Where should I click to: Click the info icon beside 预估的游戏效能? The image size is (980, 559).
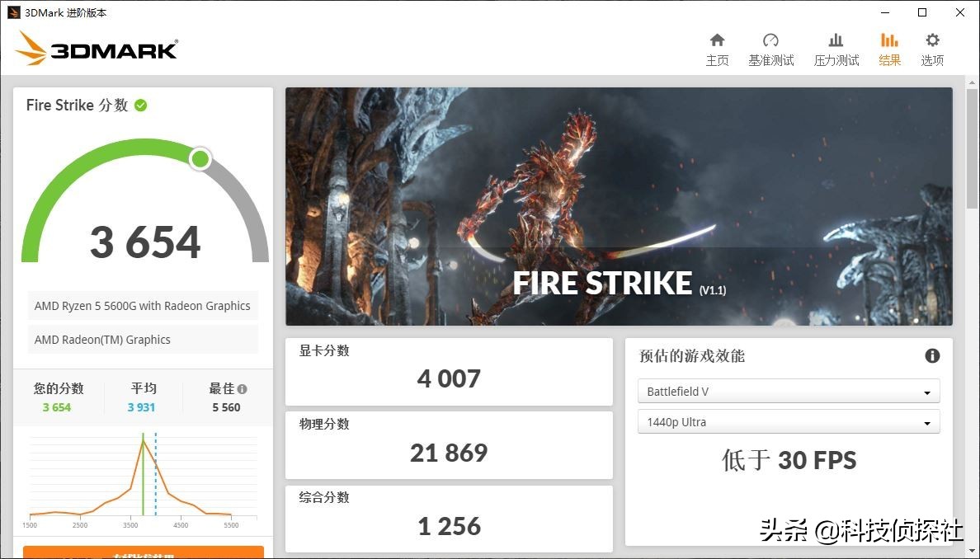point(932,355)
